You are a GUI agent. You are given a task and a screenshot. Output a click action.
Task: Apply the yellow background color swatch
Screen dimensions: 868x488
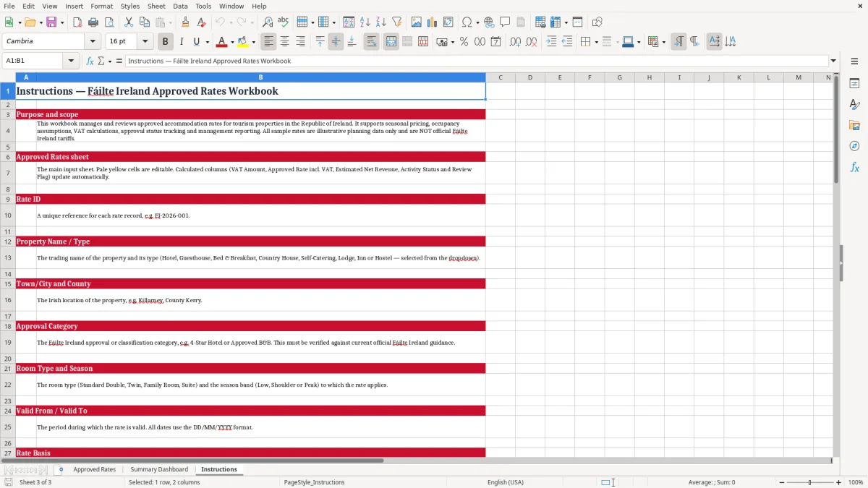tap(243, 42)
